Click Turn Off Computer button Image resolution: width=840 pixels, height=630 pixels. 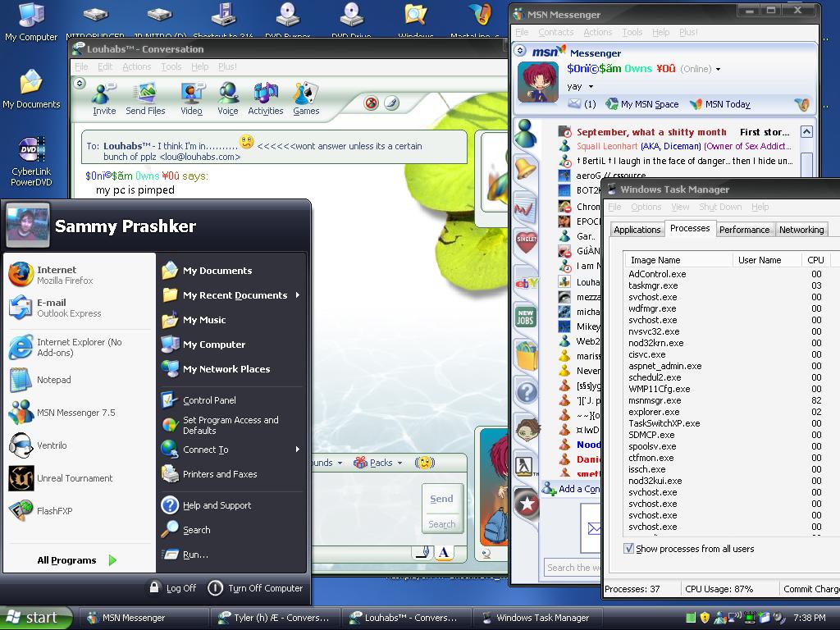256,588
